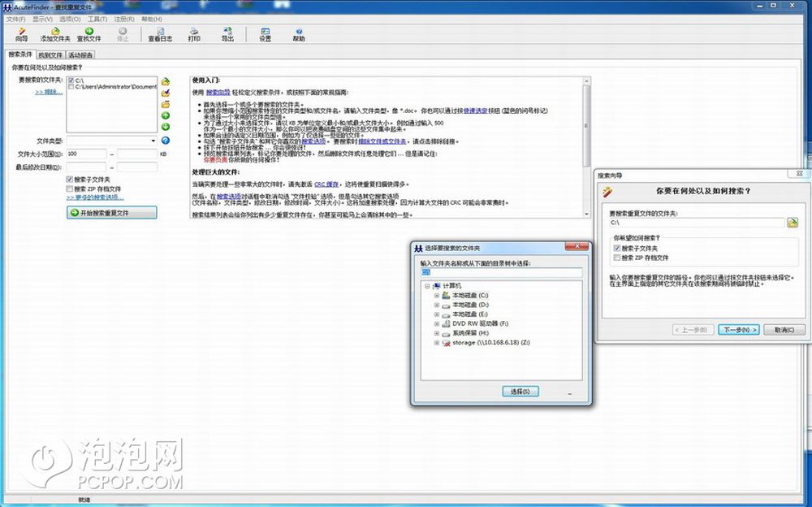
Task: Expand the 本地磁盘 (E:) node
Action: [x=437, y=314]
